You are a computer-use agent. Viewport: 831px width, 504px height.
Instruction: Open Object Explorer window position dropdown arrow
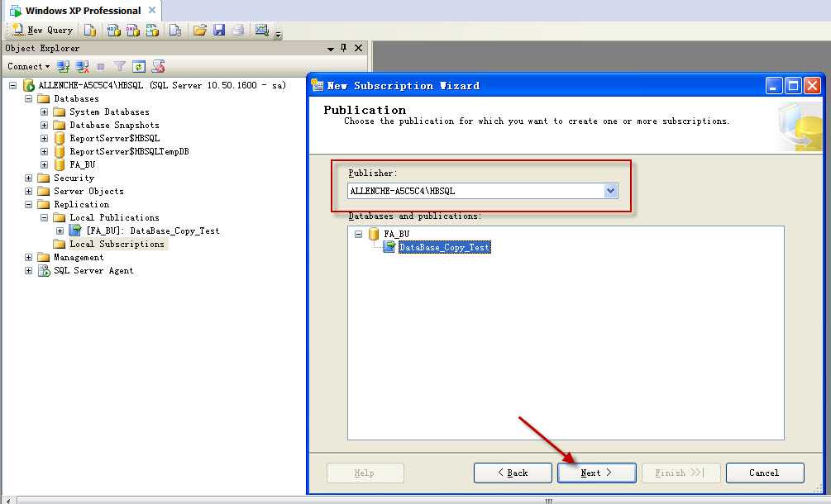331,49
